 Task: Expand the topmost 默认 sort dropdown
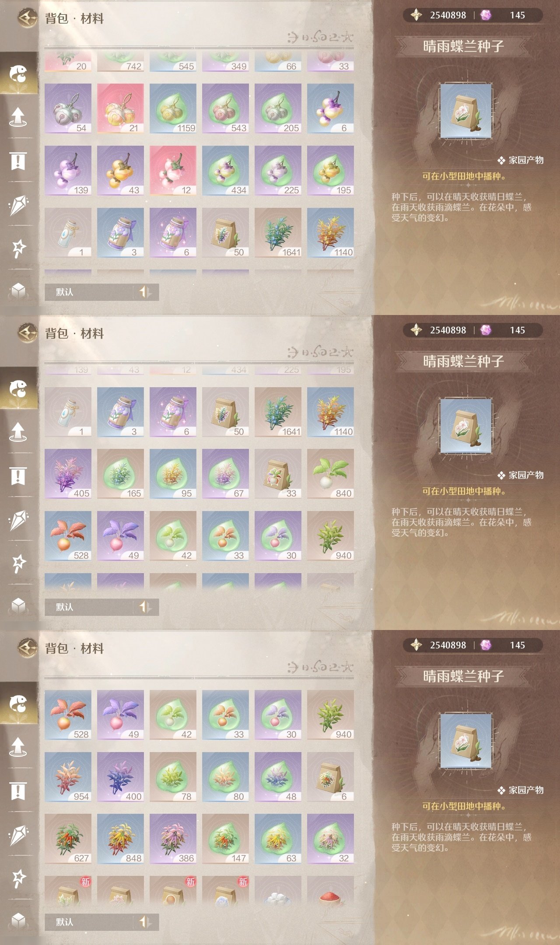[x=89, y=292]
